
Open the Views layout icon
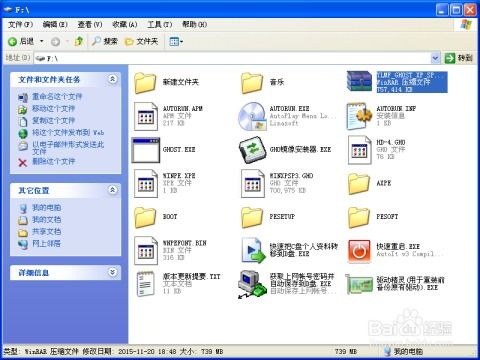click(174, 42)
